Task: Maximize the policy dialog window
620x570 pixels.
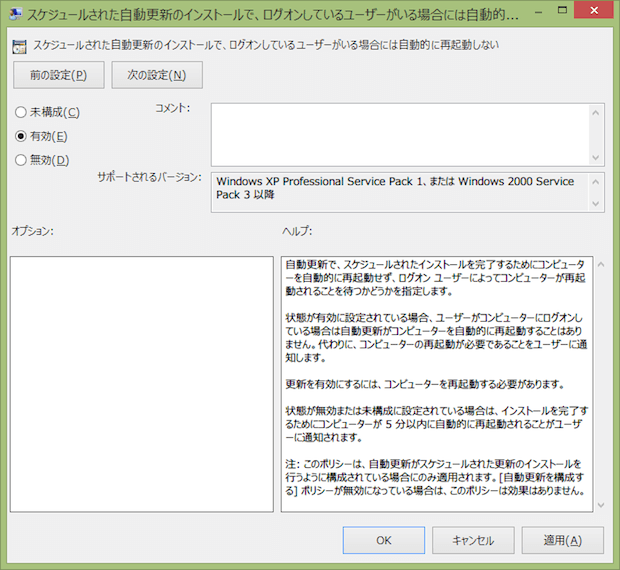Action: point(562,11)
